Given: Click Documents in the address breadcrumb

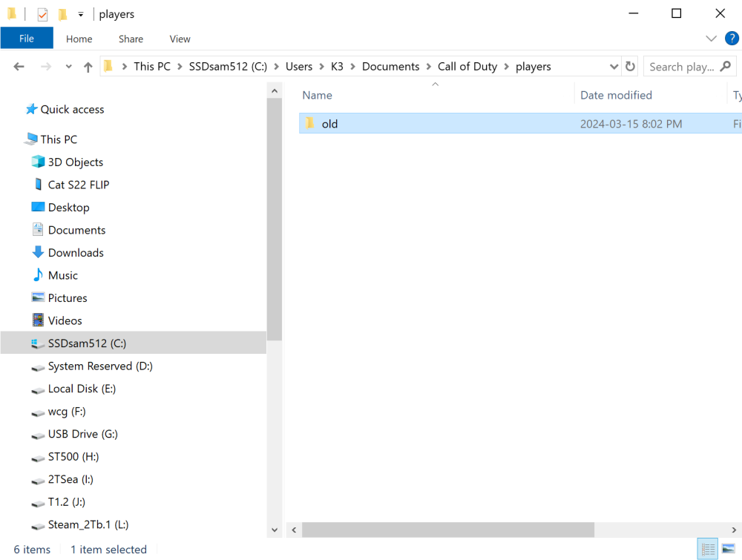Looking at the screenshot, I should point(390,67).
